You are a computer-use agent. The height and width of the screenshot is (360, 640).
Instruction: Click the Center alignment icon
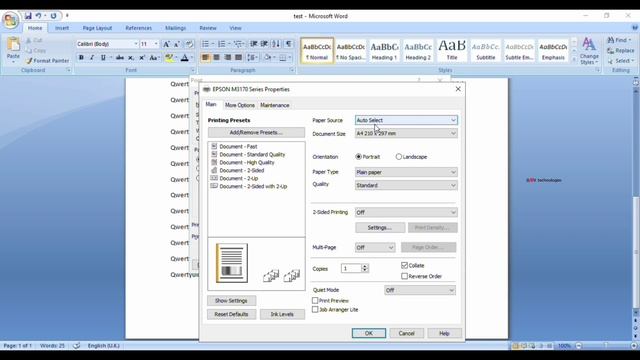(216, 58)
